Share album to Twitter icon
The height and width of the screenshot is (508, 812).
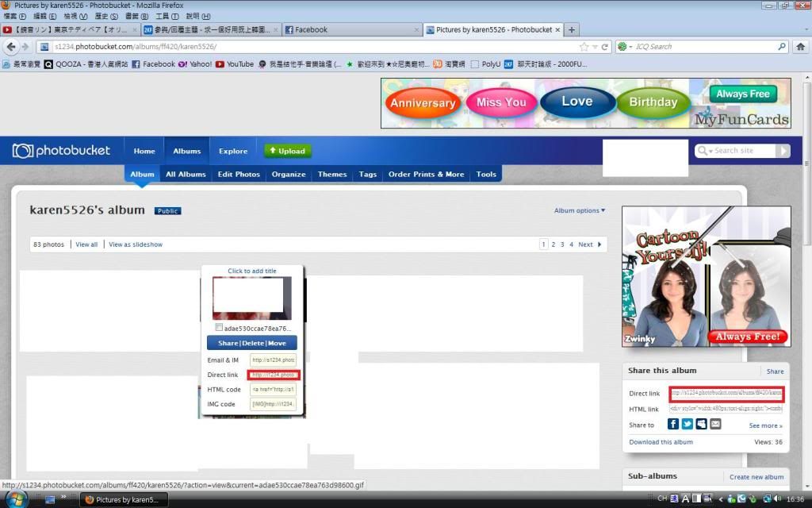pos(688,424)
